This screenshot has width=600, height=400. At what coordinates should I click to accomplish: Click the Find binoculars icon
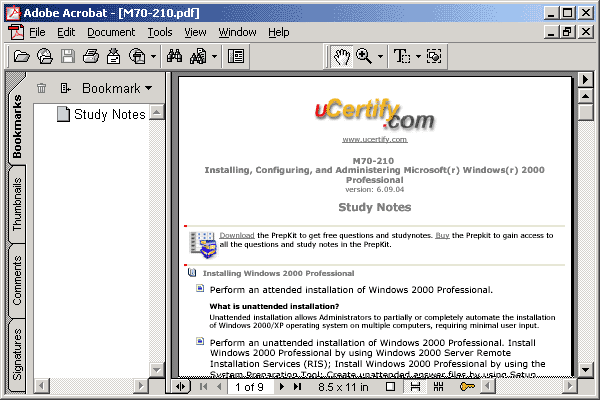[174, 57]
